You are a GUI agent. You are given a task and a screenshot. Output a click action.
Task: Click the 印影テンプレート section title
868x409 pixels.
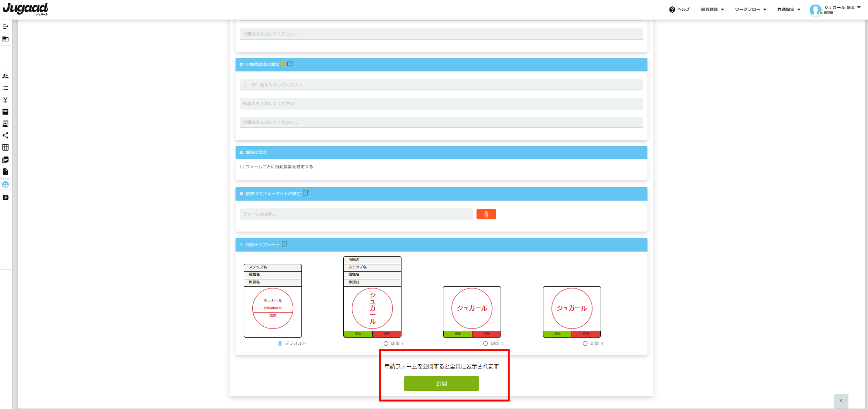[263, 245]
